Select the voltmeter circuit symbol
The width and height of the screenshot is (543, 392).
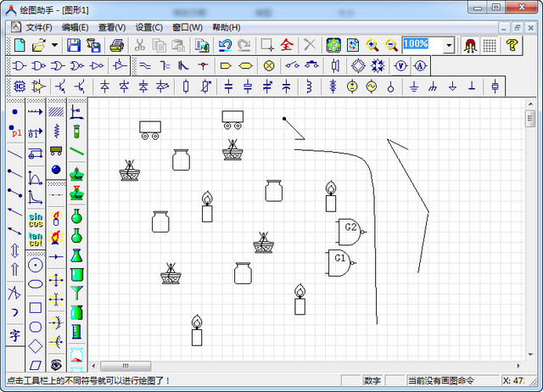pos(400,65)
